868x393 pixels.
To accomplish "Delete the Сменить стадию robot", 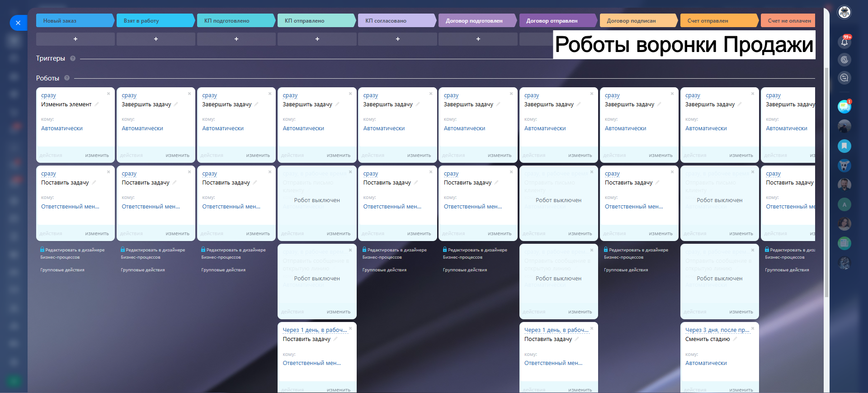I will (x=753, y=328).
